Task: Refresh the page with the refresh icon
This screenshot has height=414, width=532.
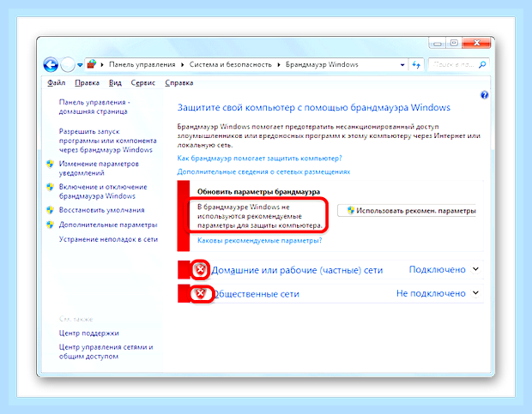Action: click(416, 64)
